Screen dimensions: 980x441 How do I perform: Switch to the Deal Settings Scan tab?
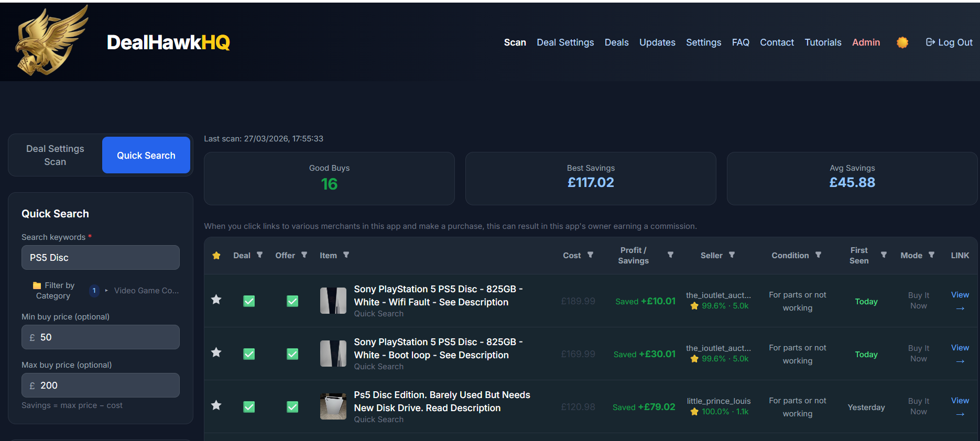pyautogui.click(x=55, y=155)
